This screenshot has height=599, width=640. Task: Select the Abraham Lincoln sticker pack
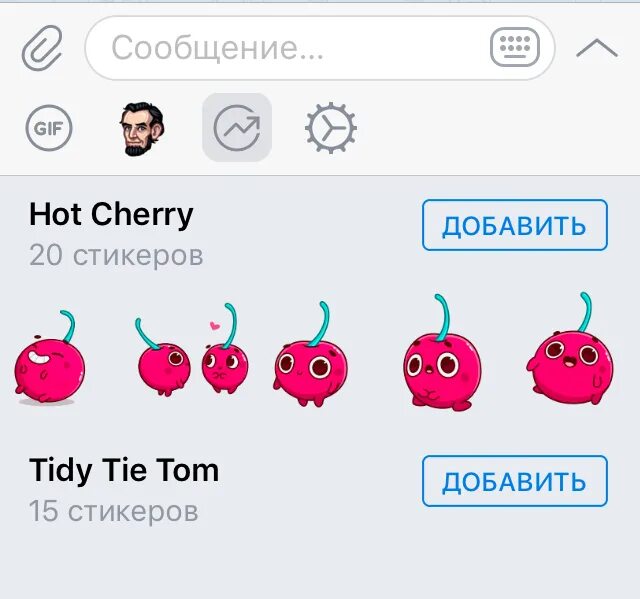point(142,129)
